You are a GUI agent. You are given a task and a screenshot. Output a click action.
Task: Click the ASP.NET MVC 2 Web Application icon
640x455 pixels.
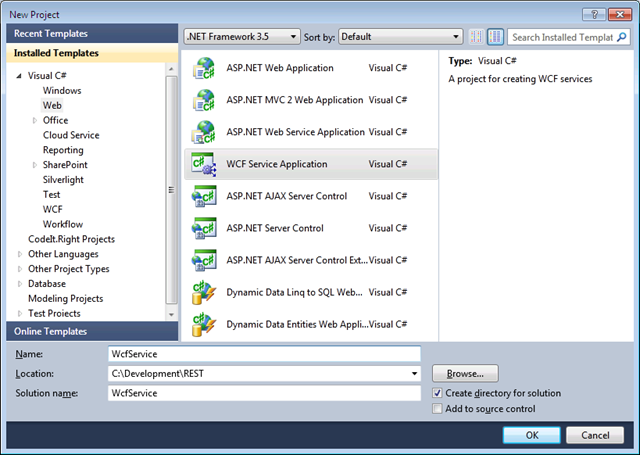tap(204, 100)
